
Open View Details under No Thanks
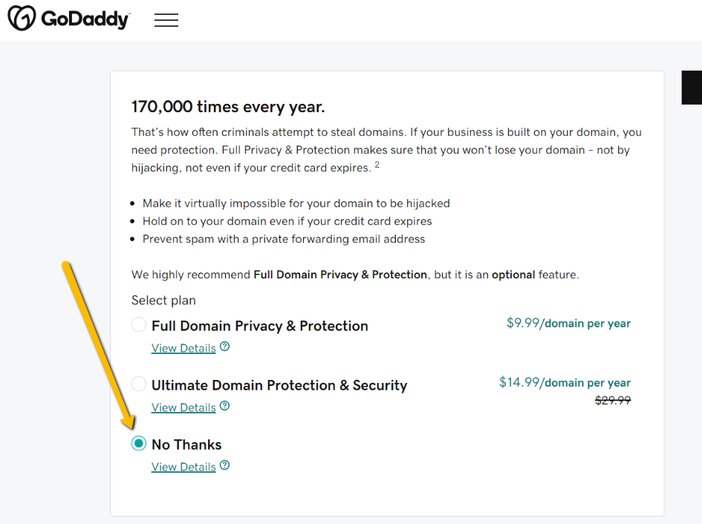(183, 467)
